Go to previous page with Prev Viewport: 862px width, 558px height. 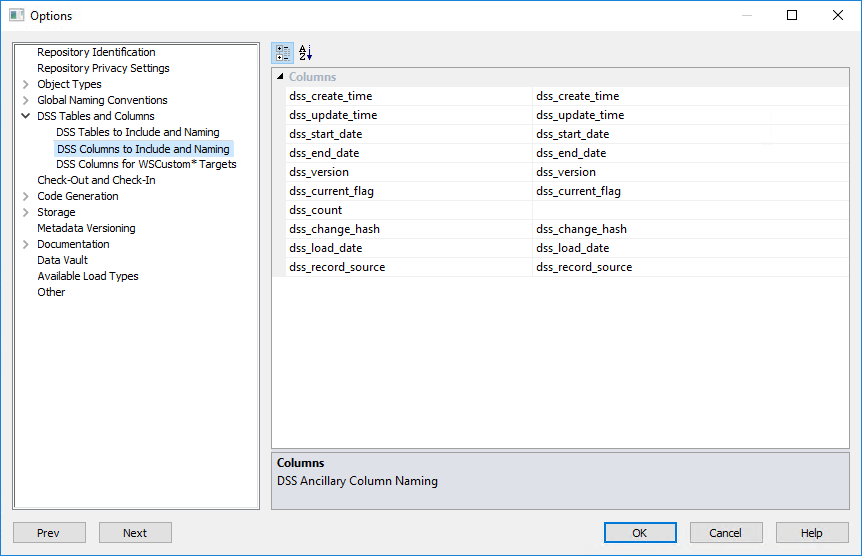click(x=49, y=533)
